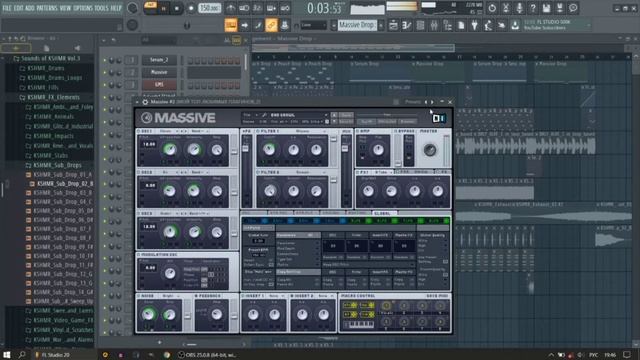Toggle OSC2 power switch in Massive
640x360 pixels.
(x=139, y=173)
